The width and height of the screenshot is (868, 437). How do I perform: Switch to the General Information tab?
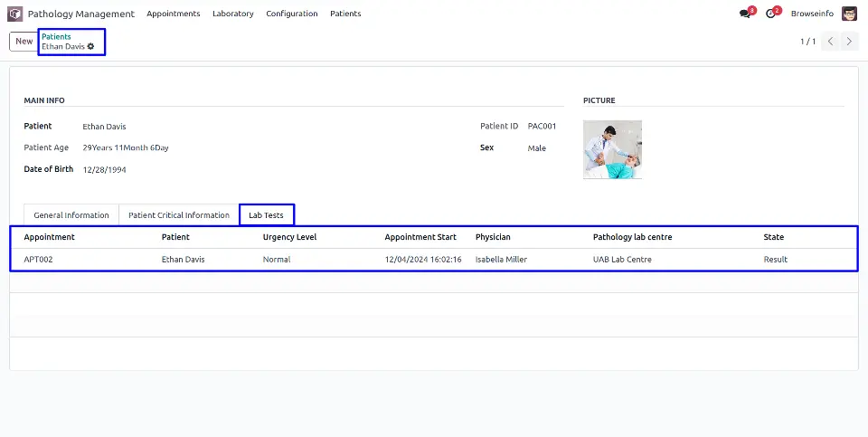click(x=71, y=215)
